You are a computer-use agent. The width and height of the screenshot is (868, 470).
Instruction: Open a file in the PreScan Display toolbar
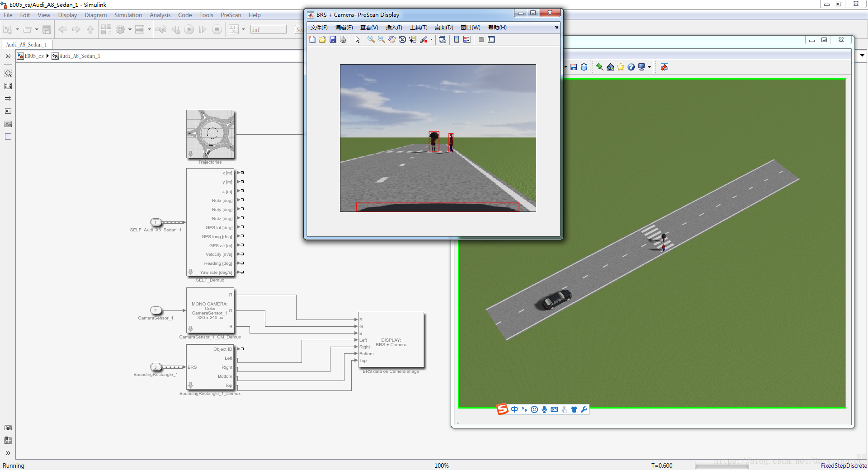click(x=322, y=40)
